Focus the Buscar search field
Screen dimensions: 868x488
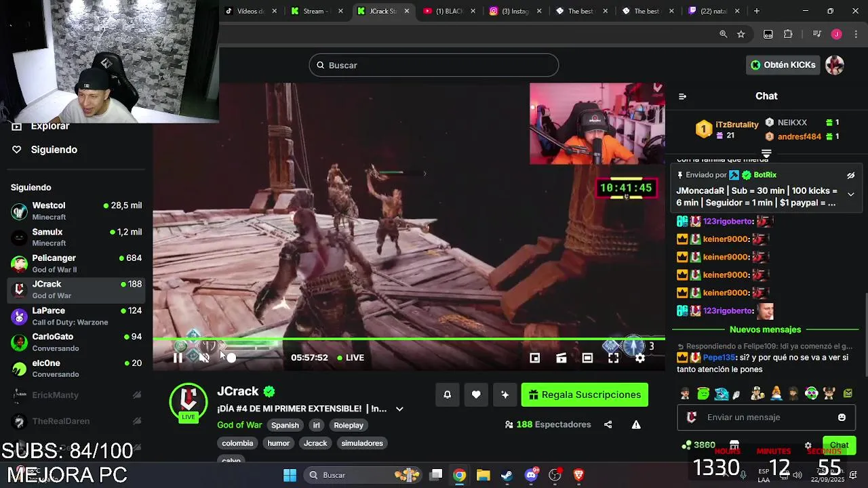pos(434,65)
